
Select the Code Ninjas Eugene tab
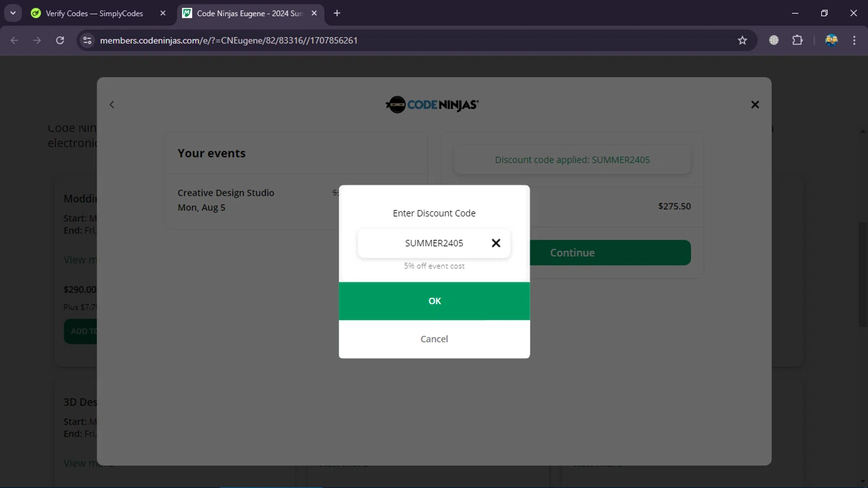(249, 13)
